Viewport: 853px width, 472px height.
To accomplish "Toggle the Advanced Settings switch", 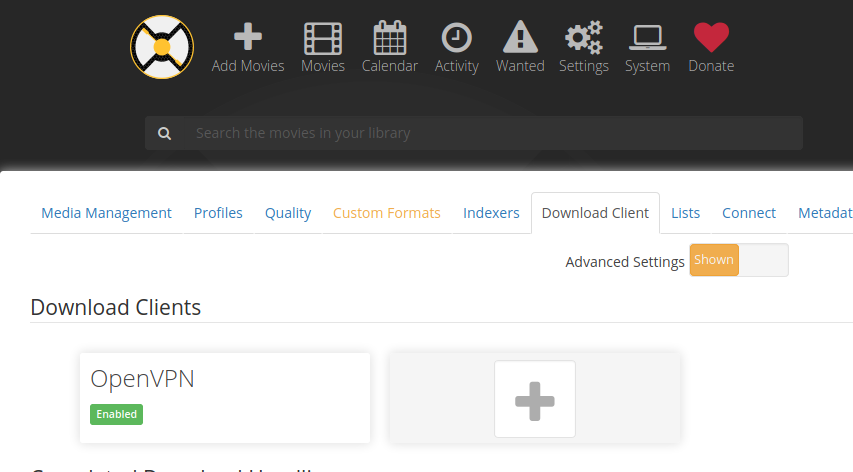I will tap(738, 260).
